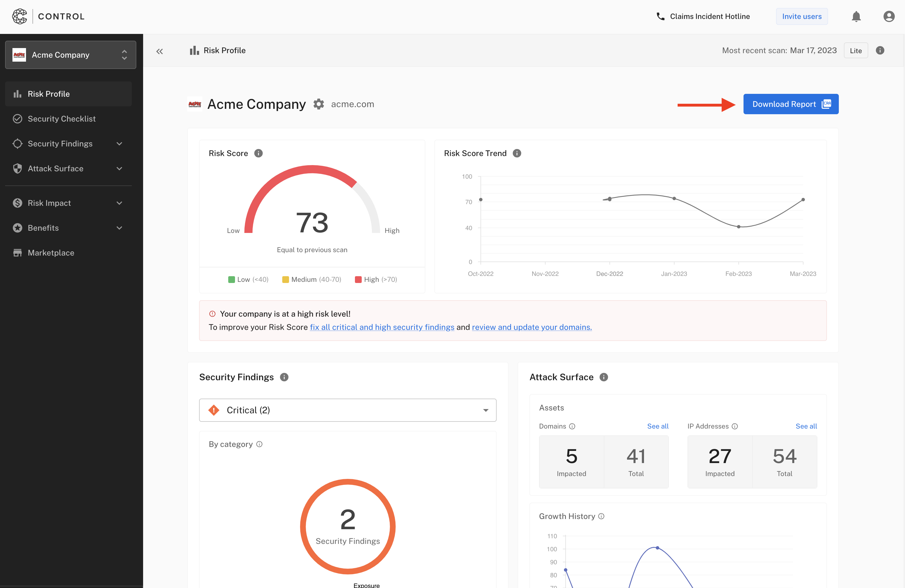Click the Benefits star icon
The height and width of the screenshot is (588, 905).
click(x=18, y=228)
